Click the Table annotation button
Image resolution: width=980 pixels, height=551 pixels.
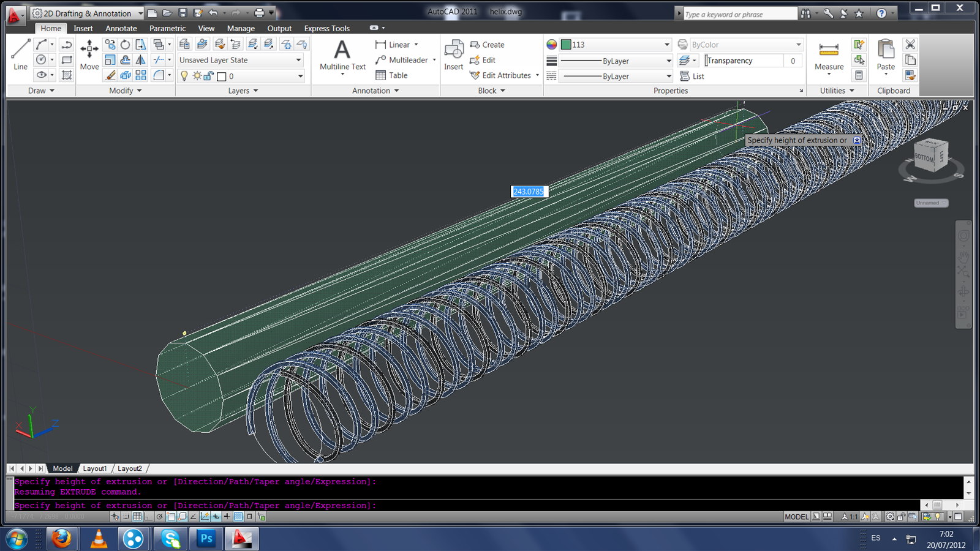coord(391,75)
